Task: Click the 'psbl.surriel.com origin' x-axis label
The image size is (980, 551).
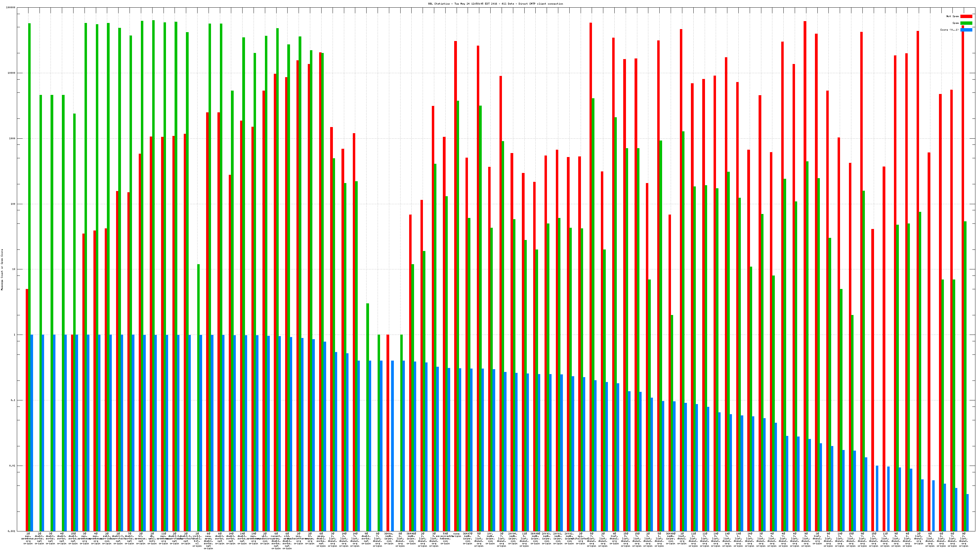Action: pos(107,538)
